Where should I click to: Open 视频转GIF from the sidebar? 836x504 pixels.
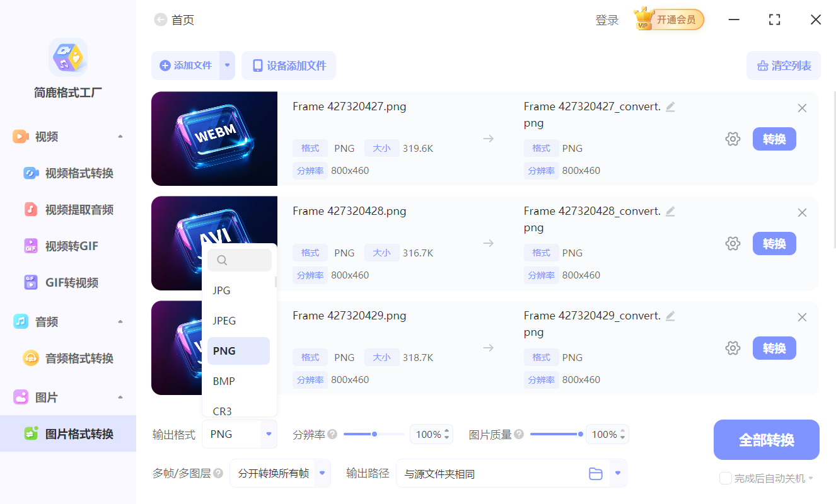tap(68, 246)
